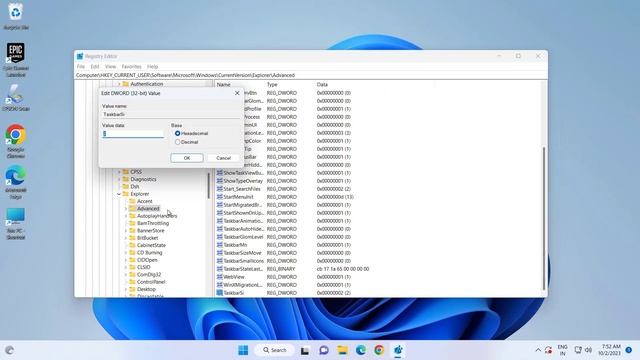Click the TaskbarAutoHide... value icon
Image resolution: width=640 pixels, height=360 pixels.
(220, 229)
